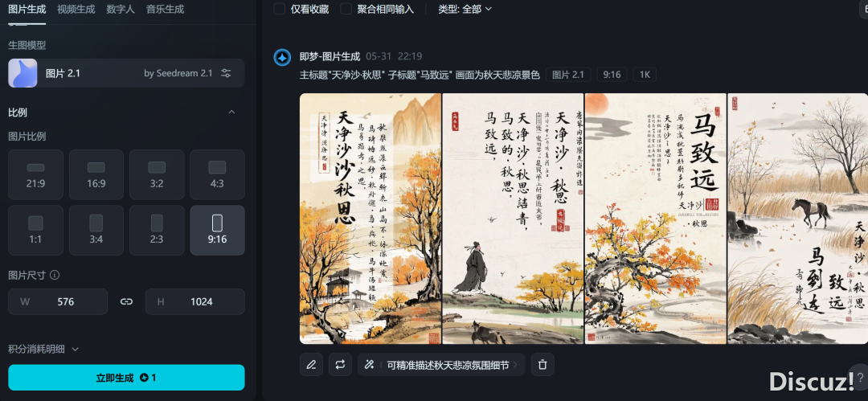The image size is (868, 401).
Task: Delete generation with trash icon
Action: coord(542,365)
